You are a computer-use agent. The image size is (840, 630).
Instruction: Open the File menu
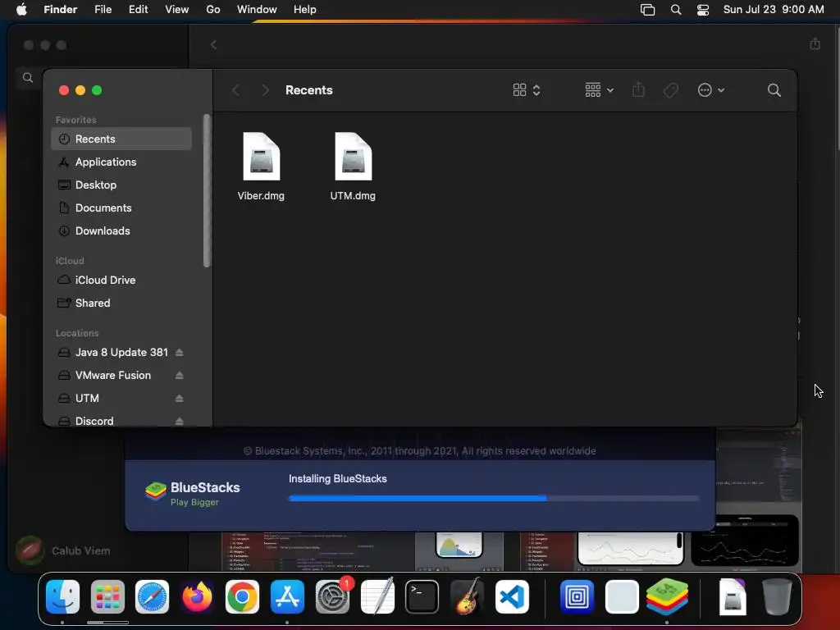click(x=103, y=10)
